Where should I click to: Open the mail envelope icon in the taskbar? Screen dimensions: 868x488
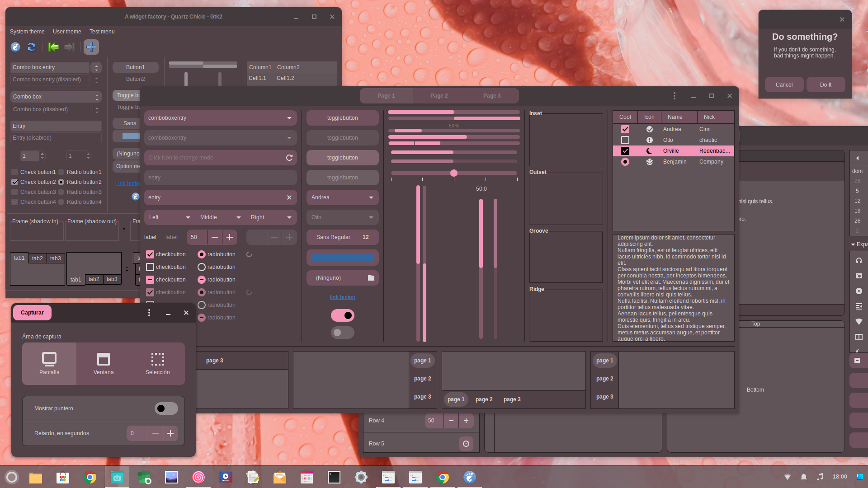pos(280,477)
